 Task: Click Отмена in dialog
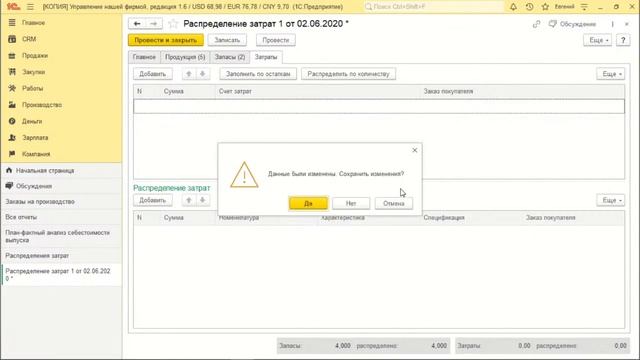pos(394,203)
